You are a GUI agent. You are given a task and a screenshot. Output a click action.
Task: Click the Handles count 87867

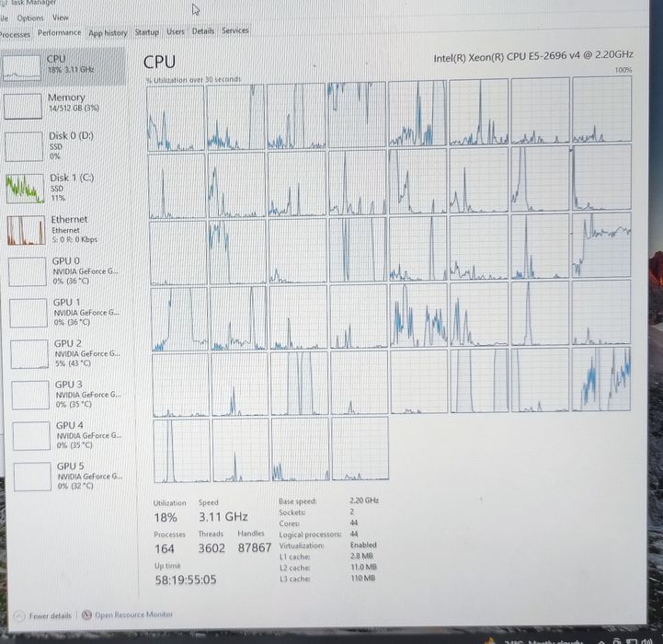point(254,548)
